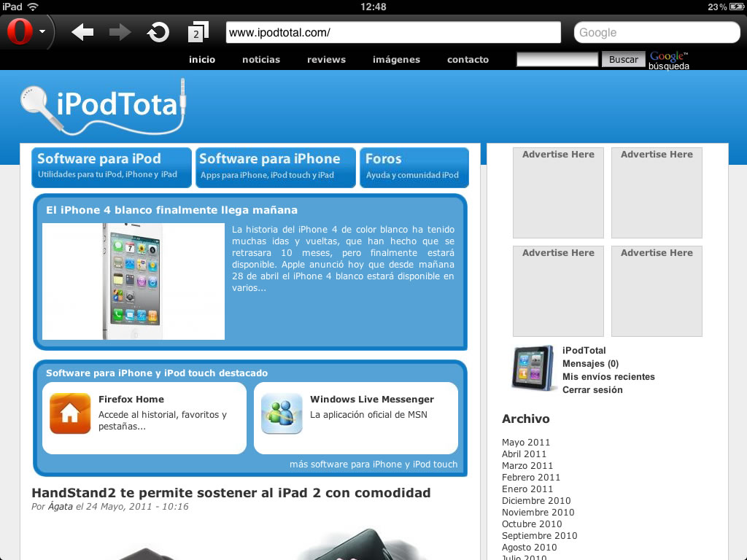
Task: Open the Opera menu button
Action: pos(20,32)
